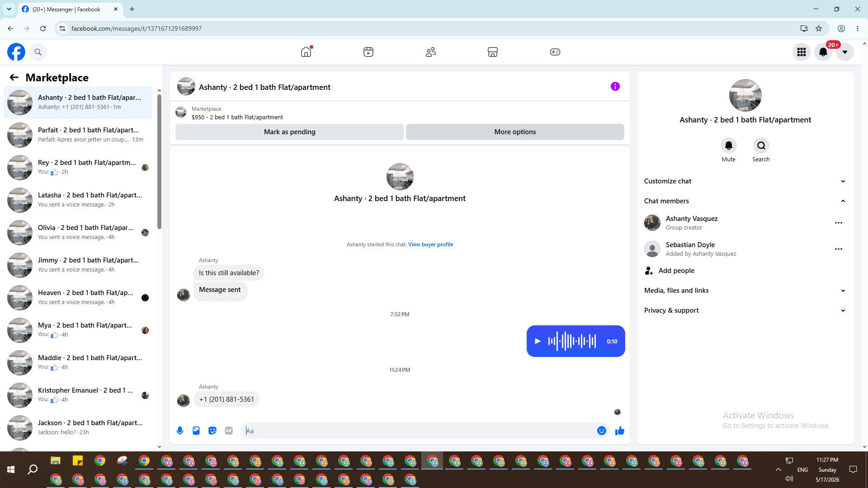This screenshot has height=488, width=868.
Task: Open a new browser tab
Action: [132, 9]
